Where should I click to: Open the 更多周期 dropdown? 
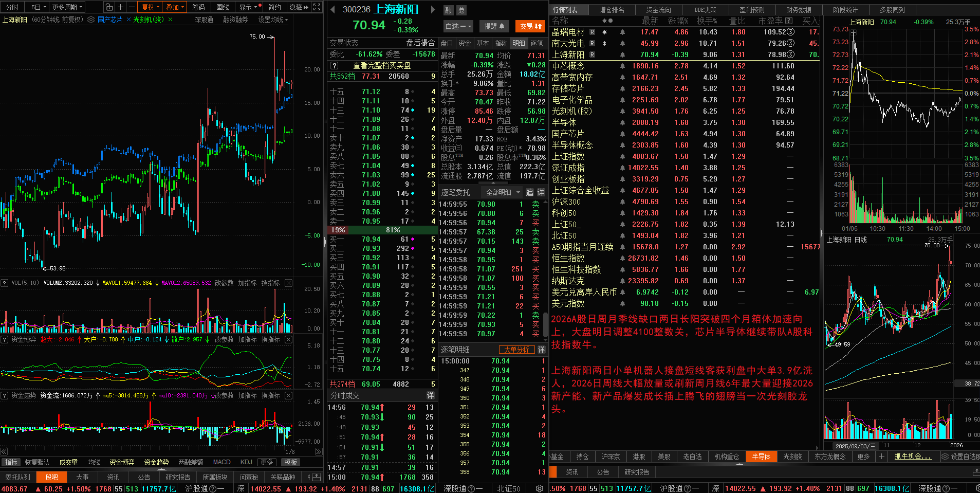pos(67,7)
